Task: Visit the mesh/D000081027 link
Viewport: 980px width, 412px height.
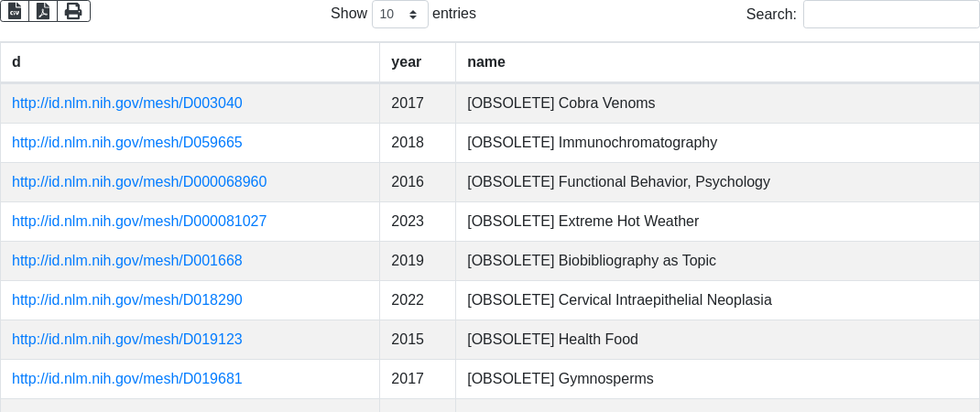Action: (x=139, y=222)
